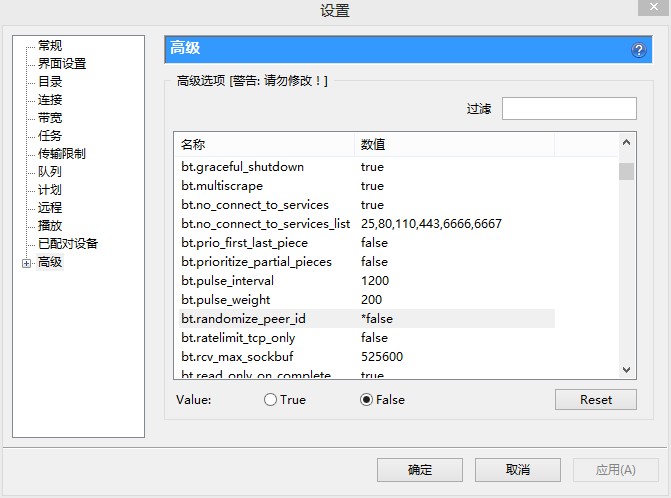Go to 传输限制 settings page
This screenshot has width=671, height=498.
[62, 154]
